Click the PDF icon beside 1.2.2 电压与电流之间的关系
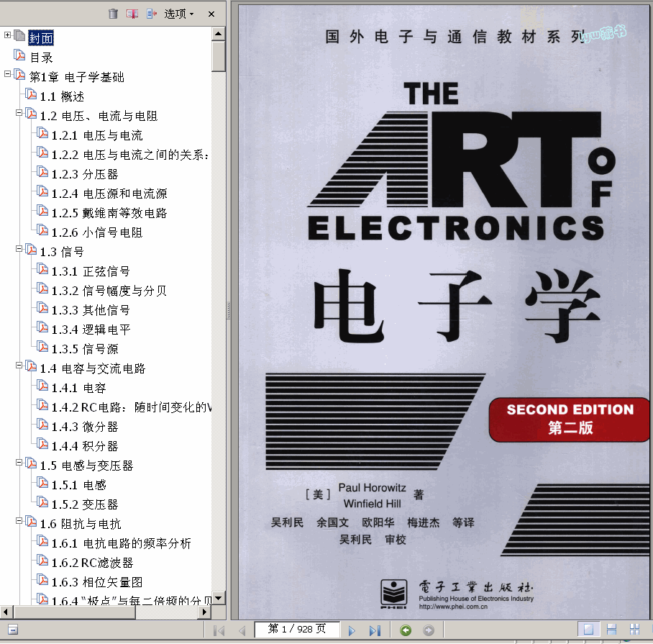Screen dimensions: 653x644 (42, 153)
